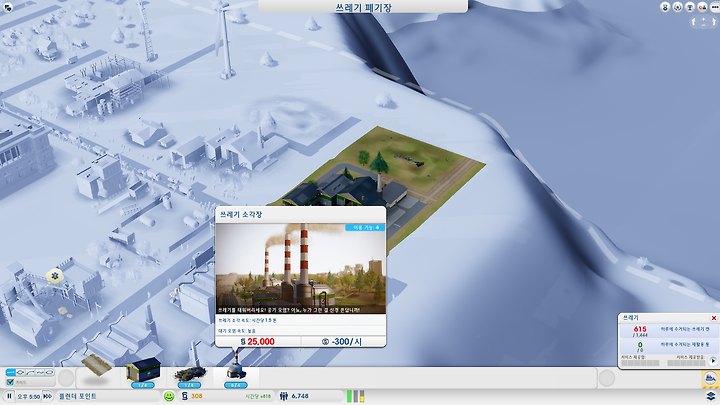The image size is (720, 405).
Task: Click the 0 recycling collected value
Action: point(640,344)
